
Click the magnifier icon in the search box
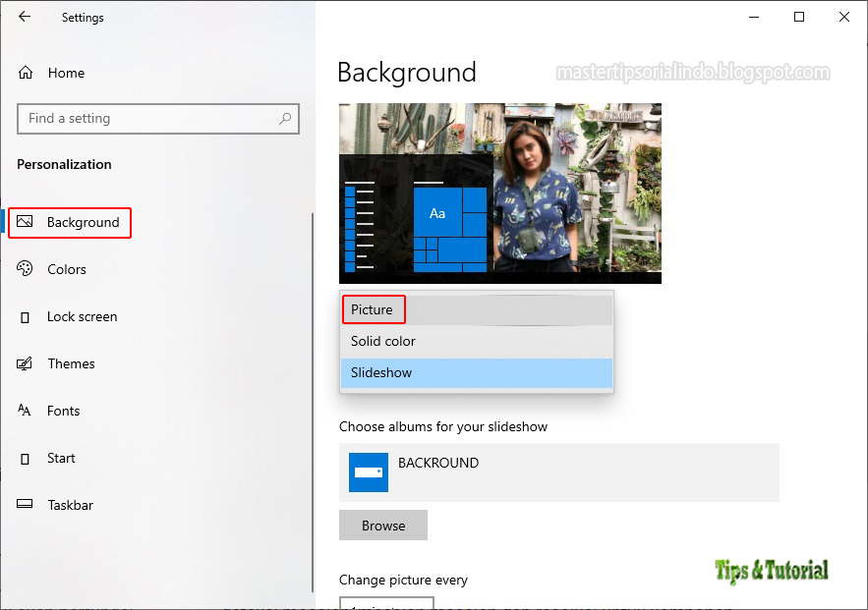point(285,118)
